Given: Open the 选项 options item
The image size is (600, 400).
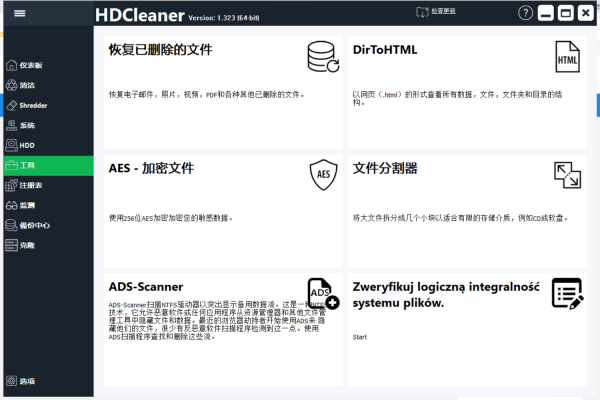Looking at the screenshot, I should [x=48, y=381].
